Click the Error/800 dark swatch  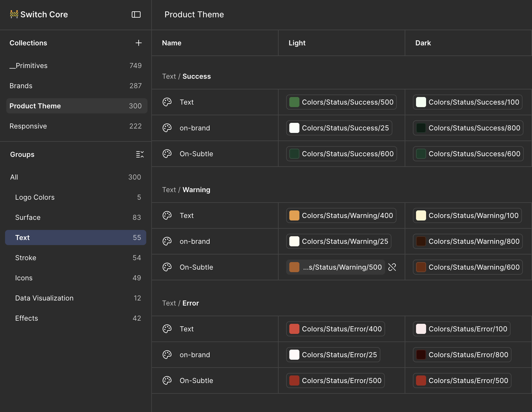click(x=421, y=355)
